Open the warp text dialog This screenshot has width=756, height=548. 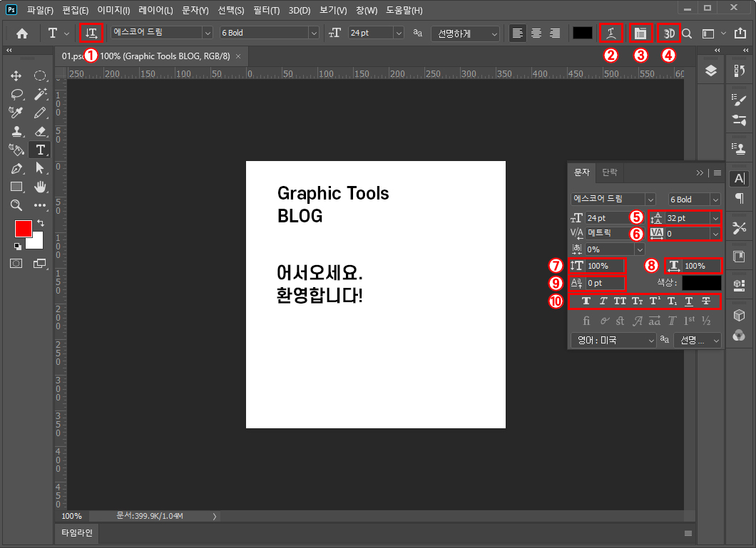coord(611,33)
